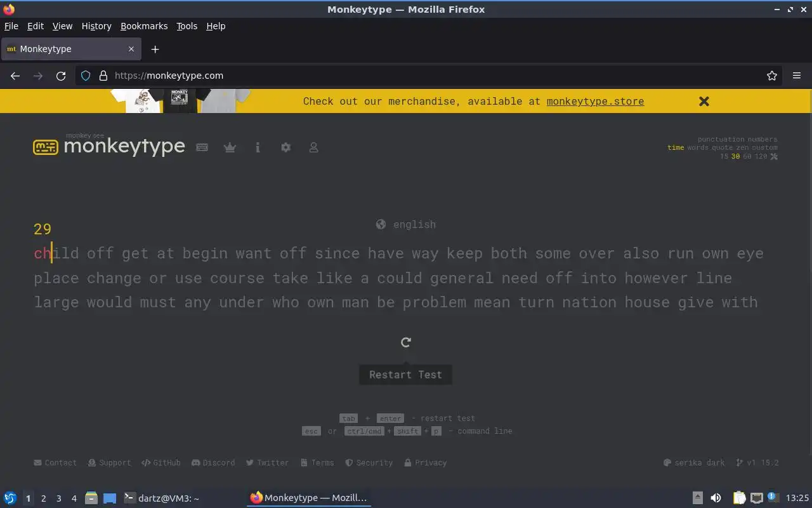Open the english language selector
The width and height of the screenshot is (812, 508).
tap(406, 224)
